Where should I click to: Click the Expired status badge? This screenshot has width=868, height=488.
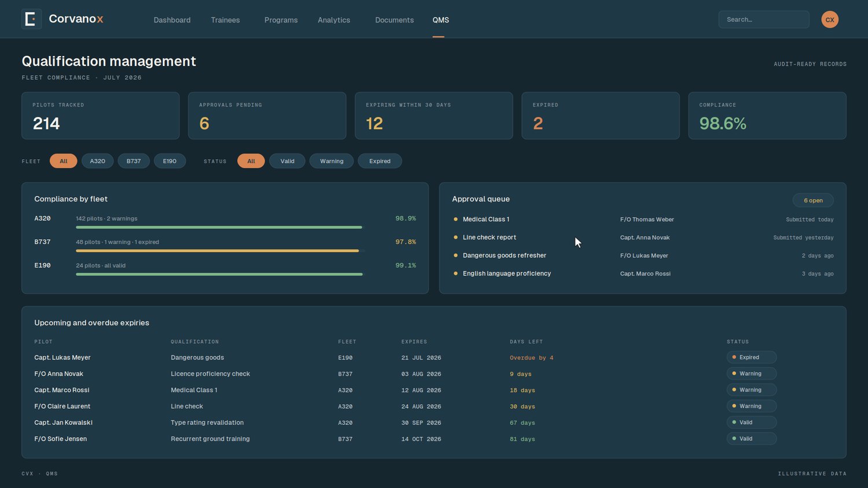tap(751, 357)
